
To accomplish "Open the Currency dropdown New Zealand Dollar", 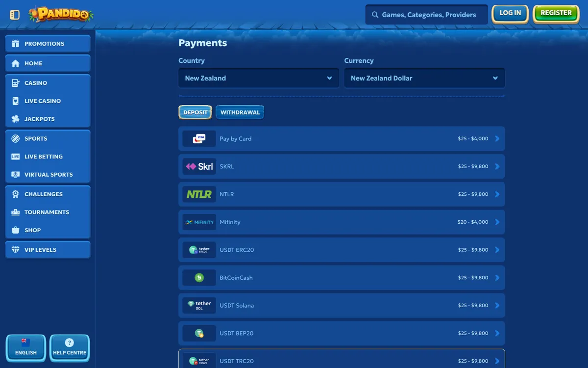I will click(x=424, y=78).
